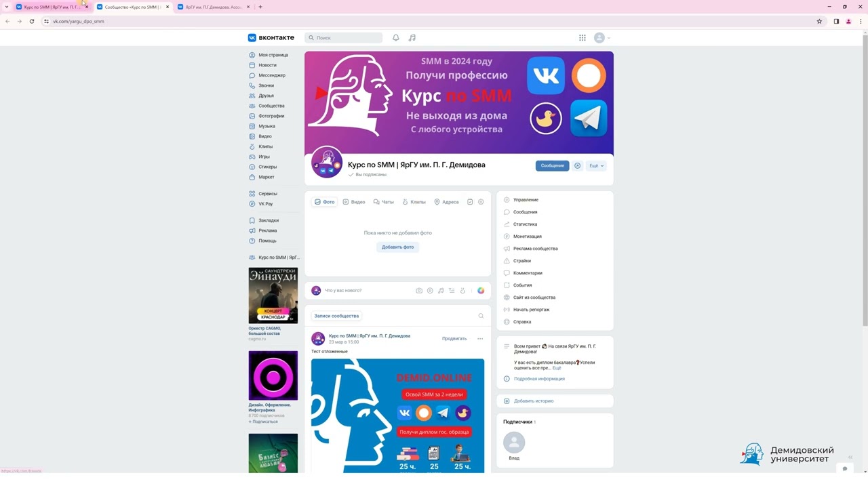Open VK notifications bell

pos(396,38)
